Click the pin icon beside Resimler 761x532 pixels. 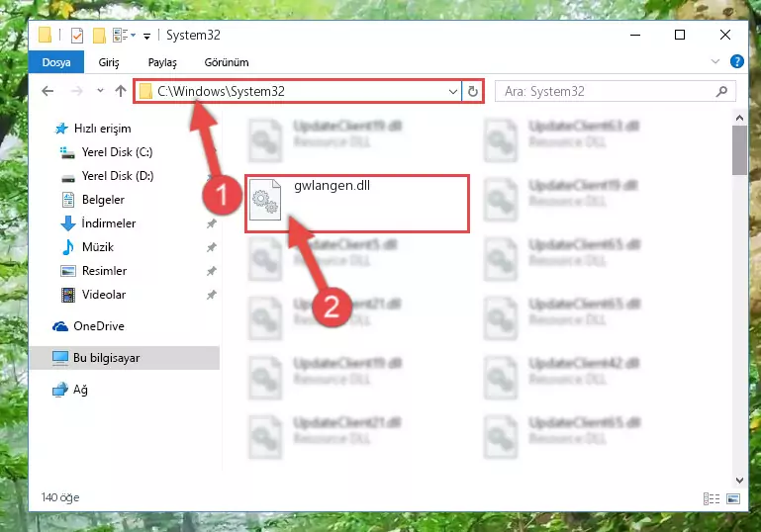click(x=211, y=271)
